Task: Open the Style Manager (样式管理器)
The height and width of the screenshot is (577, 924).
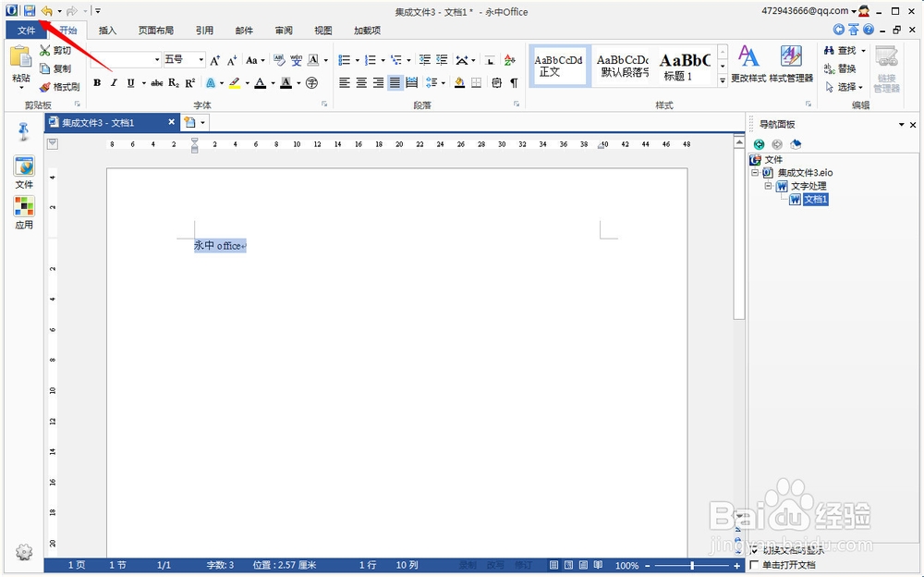Action: pyautogui.click(x=791, y=64)
